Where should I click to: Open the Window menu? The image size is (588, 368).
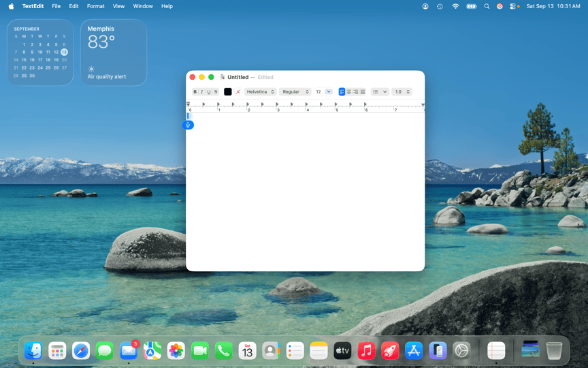[143, 6]
